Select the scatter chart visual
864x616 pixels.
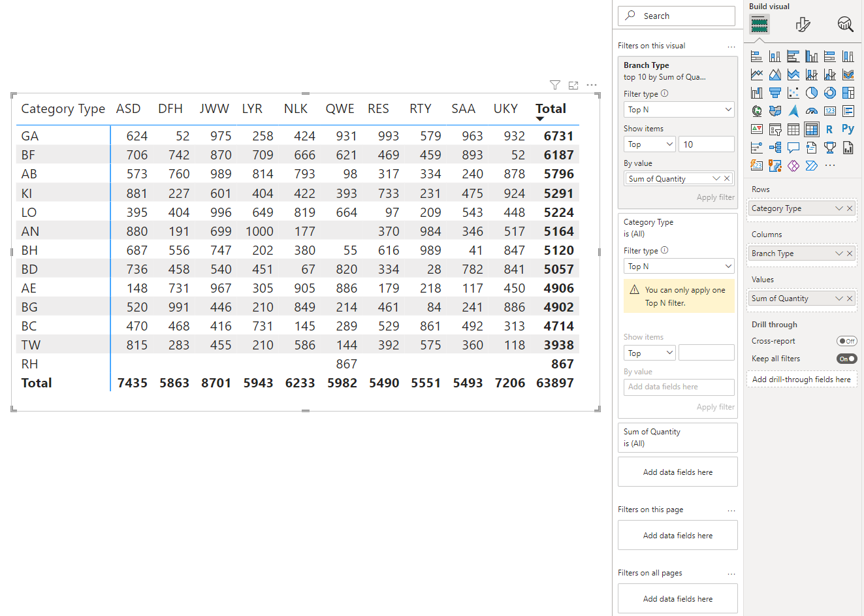tap(793, 93)
